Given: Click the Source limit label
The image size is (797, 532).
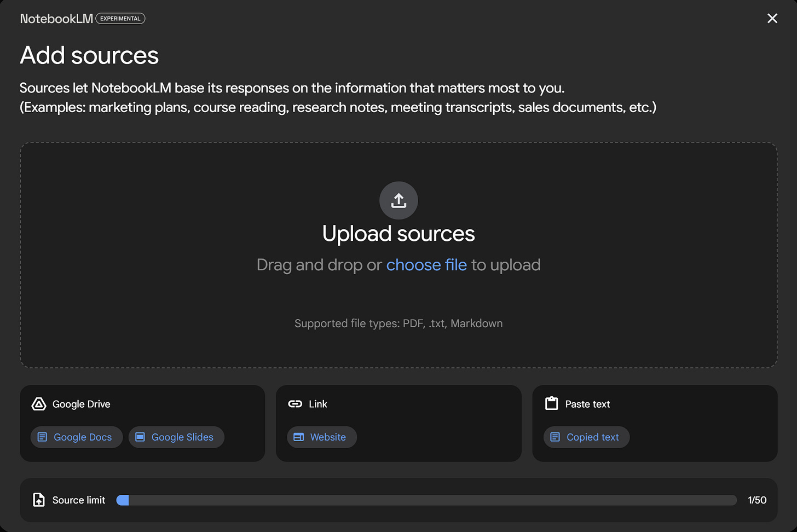Looking at the screenshot, I should coord(79,500).
